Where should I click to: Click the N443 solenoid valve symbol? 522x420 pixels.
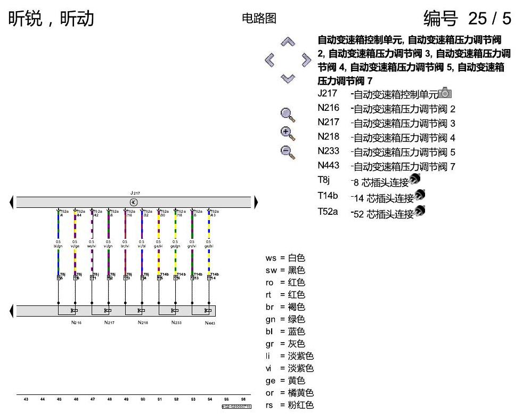click(x=208, y=310)
